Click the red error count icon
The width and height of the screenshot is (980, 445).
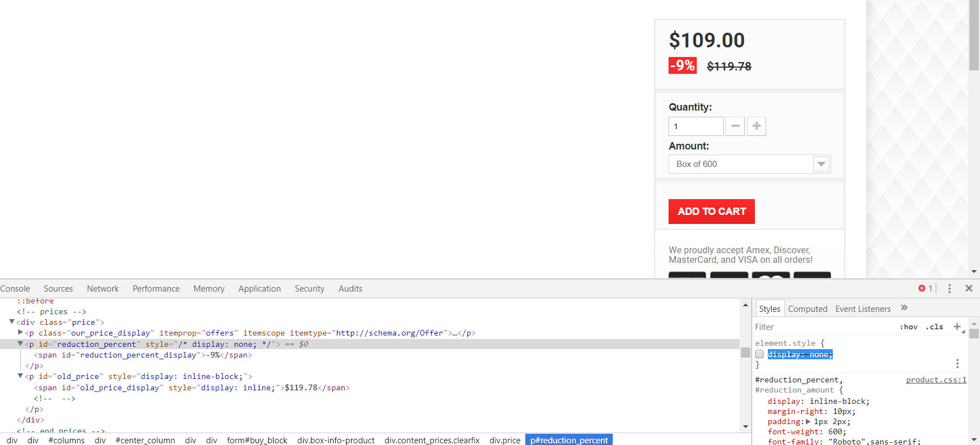pos(922,288)
